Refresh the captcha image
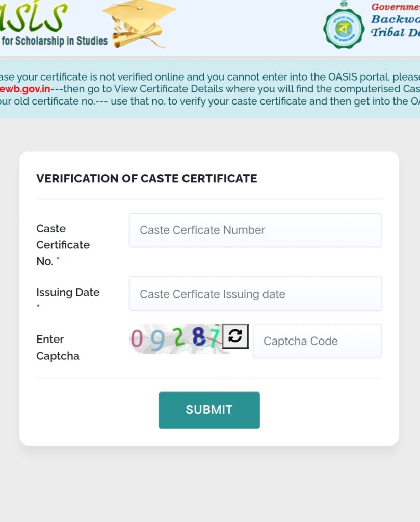This screenshot has height=522, width=420. tap(235, 336)
